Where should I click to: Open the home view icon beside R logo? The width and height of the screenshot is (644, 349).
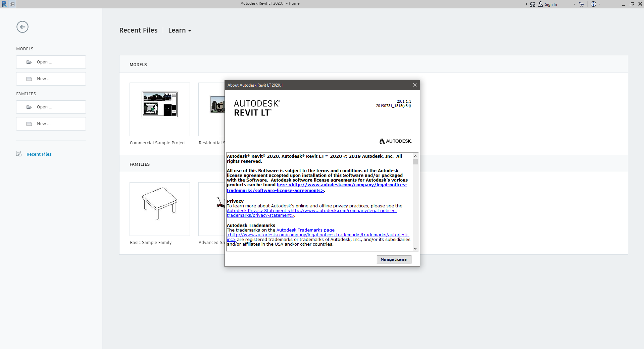pos(12,4)
